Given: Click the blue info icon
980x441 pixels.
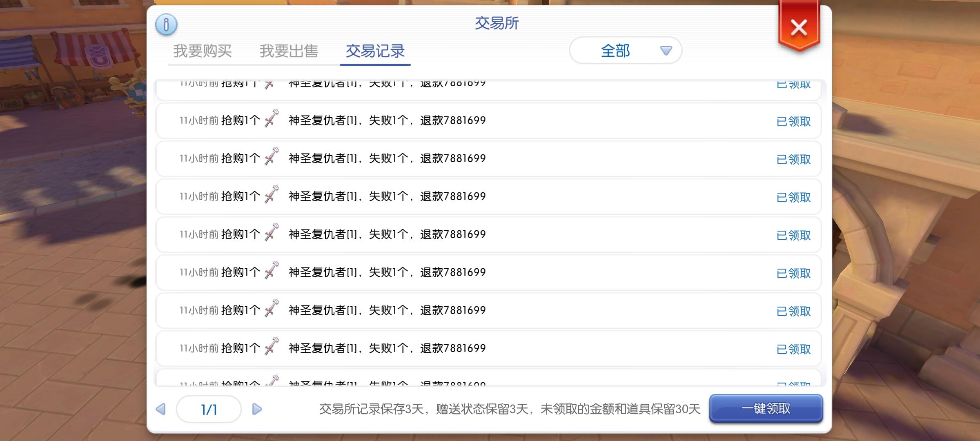Looking at the screenshot, I should pos(166,24).
